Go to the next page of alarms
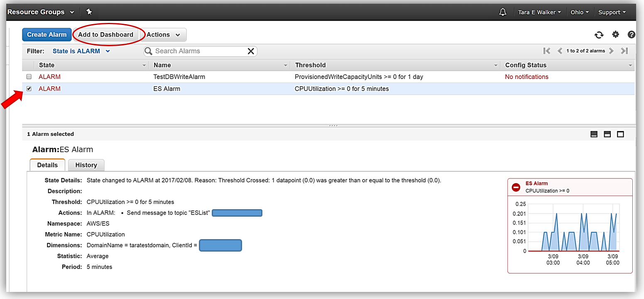 tap(611, 51)
